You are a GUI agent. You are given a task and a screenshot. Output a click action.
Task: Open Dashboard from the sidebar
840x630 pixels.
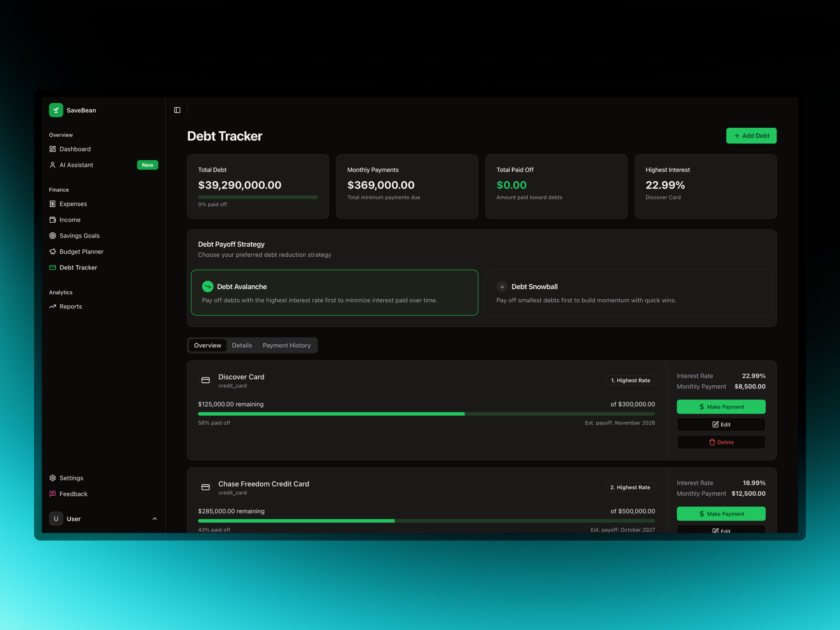pyautogui.click(x=103, y=149)
